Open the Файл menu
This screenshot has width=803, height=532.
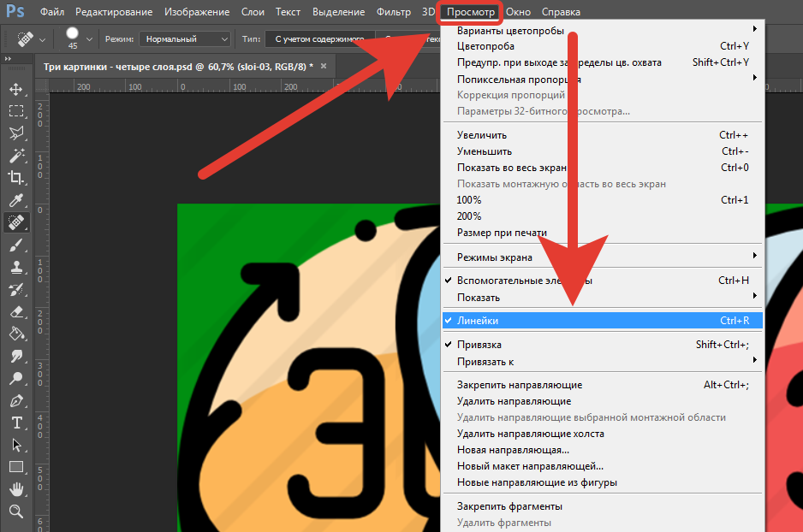(52, 12)
